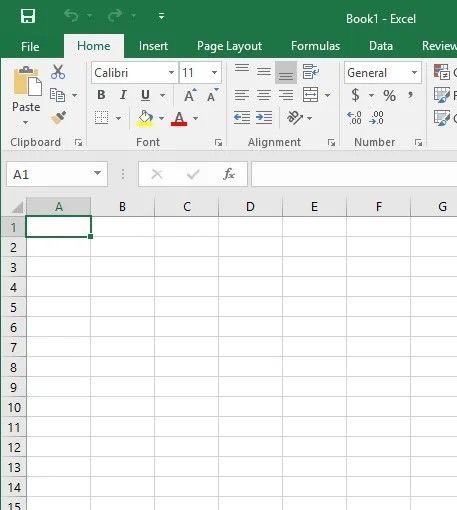The height and width of the screenshot is (510, 457).
Task: Select column C header
Action: coord(187,207)
